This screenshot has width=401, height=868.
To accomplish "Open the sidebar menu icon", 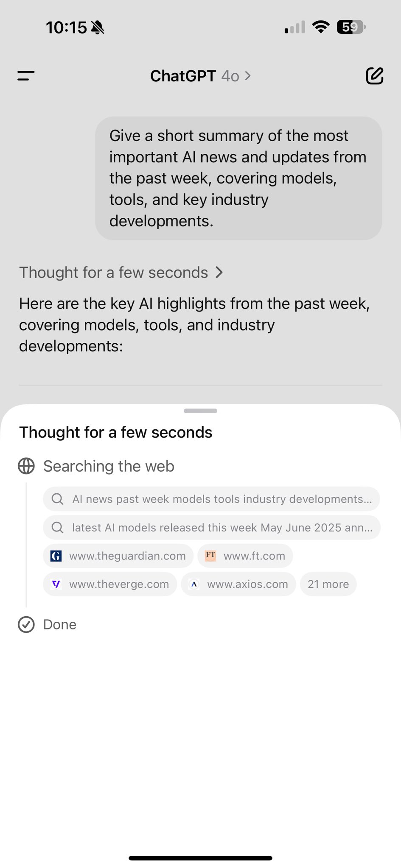I will click(x=26, y=76).
